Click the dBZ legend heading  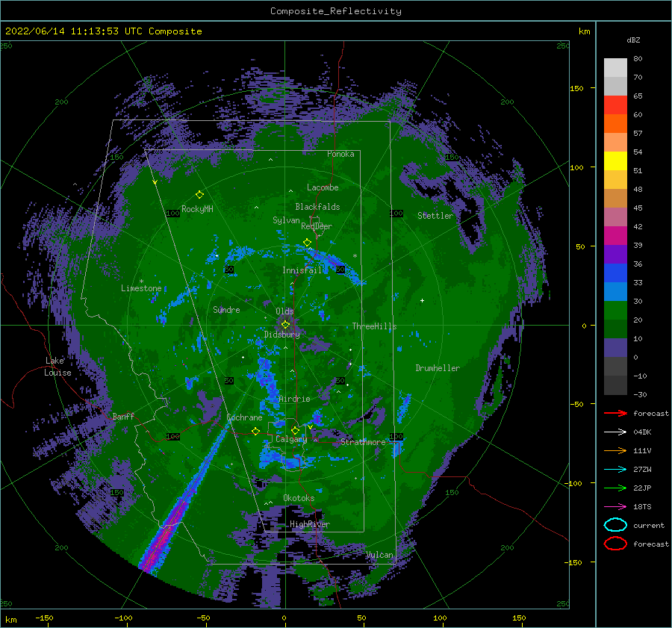click(633, 40)
